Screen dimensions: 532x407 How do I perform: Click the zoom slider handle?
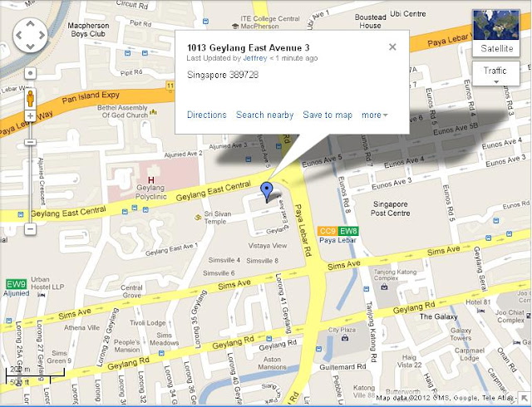coord(30,142)
